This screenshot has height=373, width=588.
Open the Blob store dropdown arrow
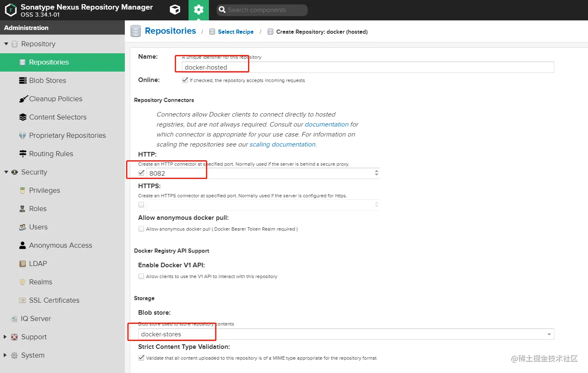(x=549, y=334)
